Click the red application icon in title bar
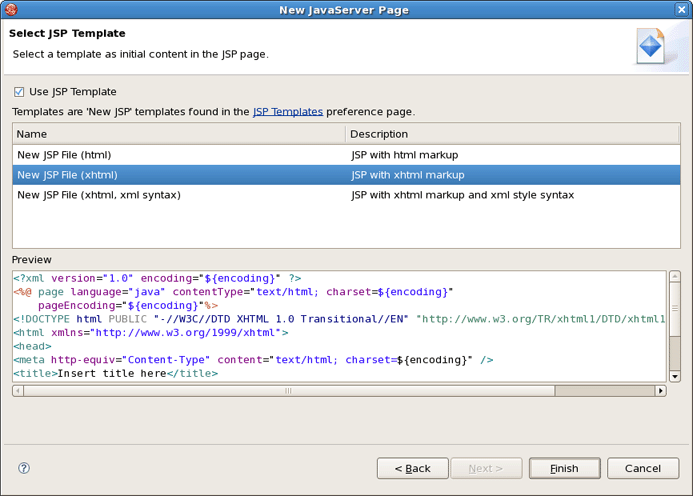This screenshot has height=496, width=693. (11, 9)
